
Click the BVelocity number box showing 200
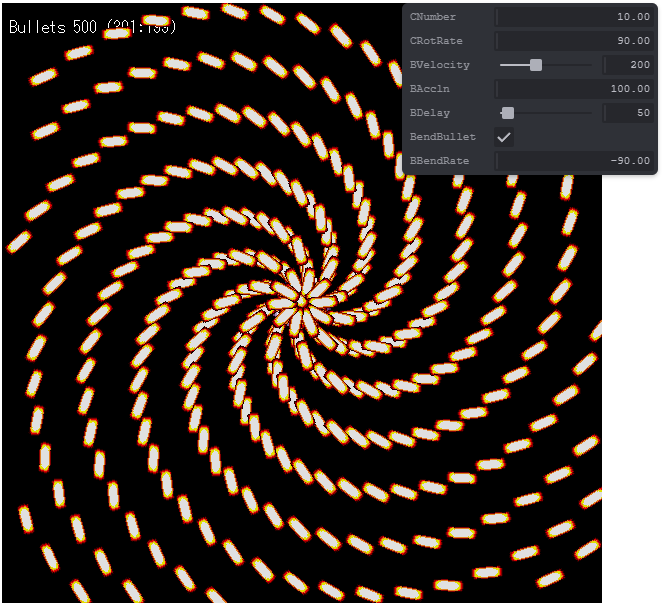[628, 65]
